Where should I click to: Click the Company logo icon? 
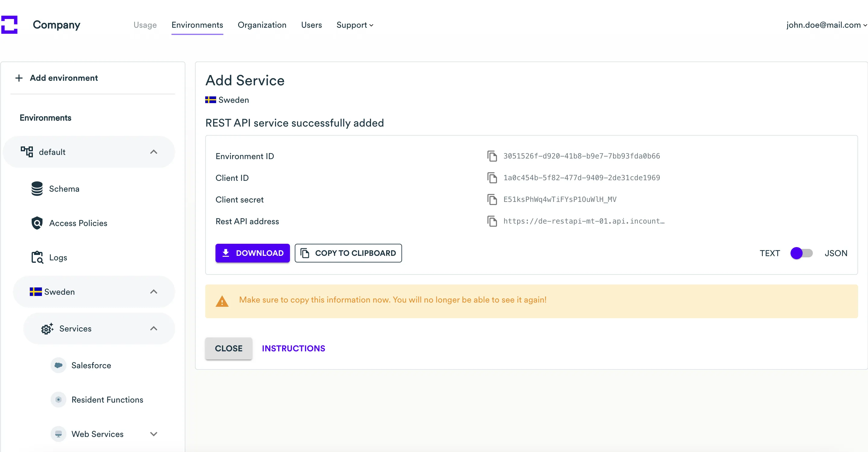(x=9, y=25)
